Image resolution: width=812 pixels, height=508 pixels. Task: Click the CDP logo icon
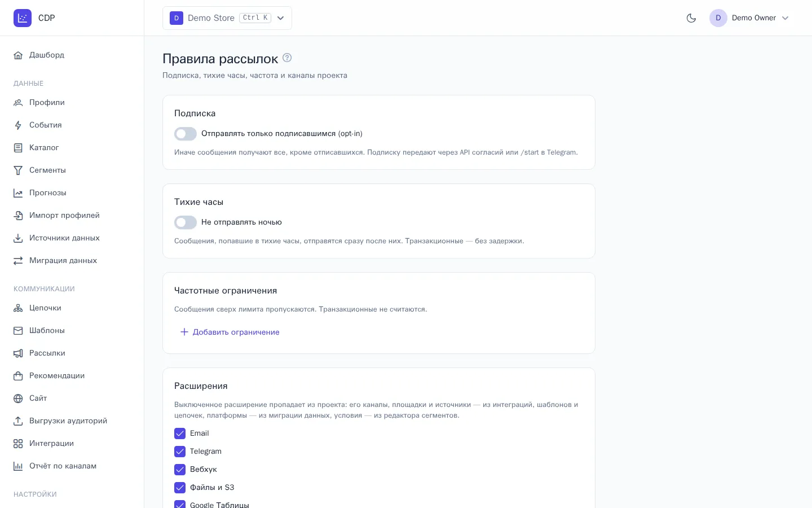[x=23, y=18]
